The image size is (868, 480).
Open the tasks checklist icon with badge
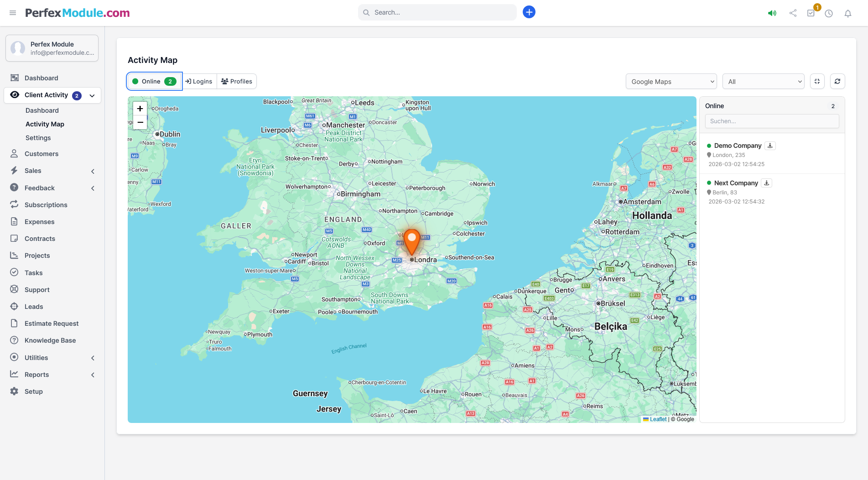[x=811, y=13]
